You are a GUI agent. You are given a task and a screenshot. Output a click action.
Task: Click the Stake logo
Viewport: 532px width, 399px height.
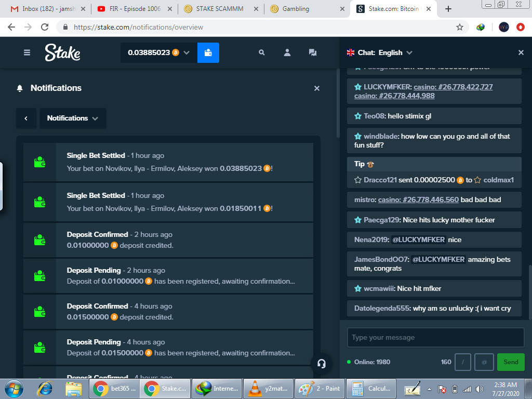(63, 52)
